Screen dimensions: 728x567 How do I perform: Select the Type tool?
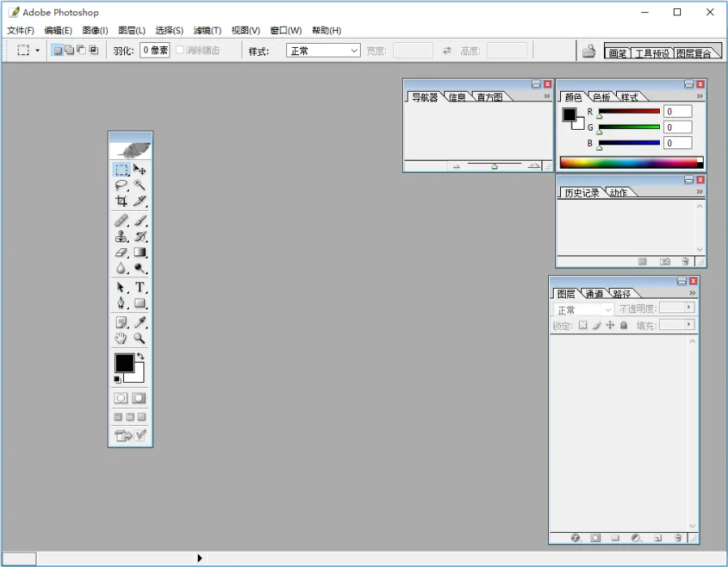139,287
